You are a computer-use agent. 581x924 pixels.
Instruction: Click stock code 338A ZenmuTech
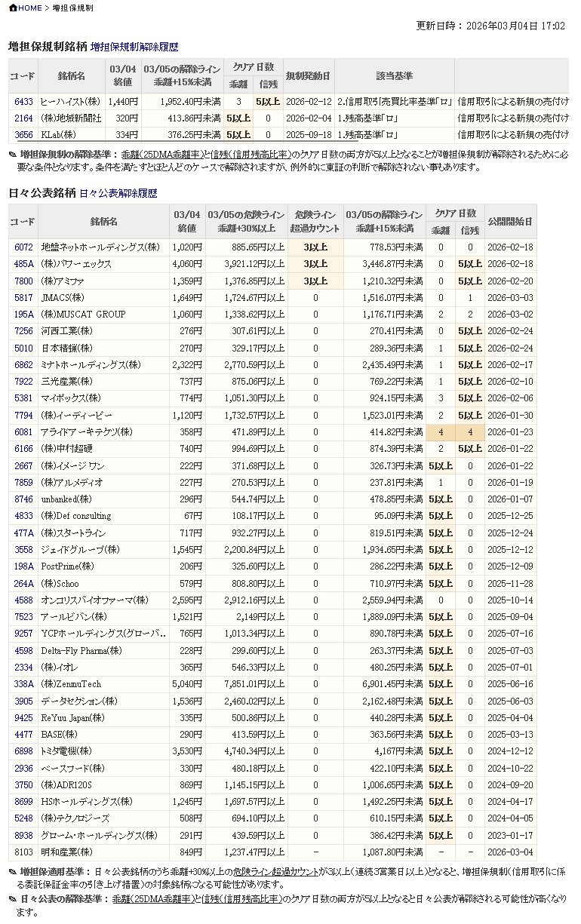click(23, 684)
